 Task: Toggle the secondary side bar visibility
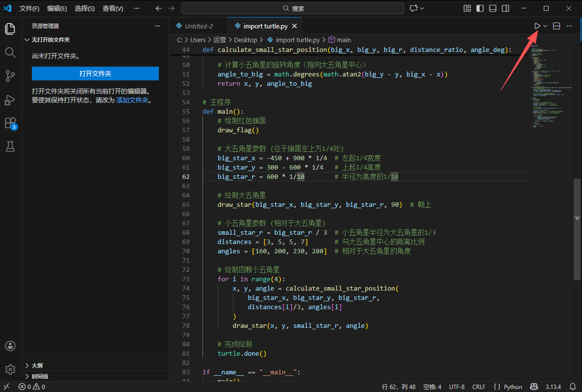[x=506, y=8]
